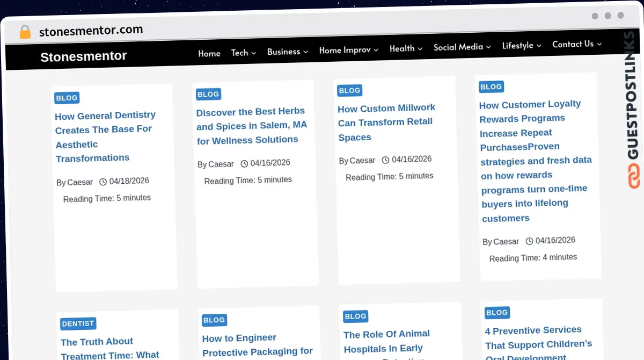This screenshot has height=360, width=644.
Task: Click BLOG tag on Custom Millwork post
Action: tap(349, 91)
